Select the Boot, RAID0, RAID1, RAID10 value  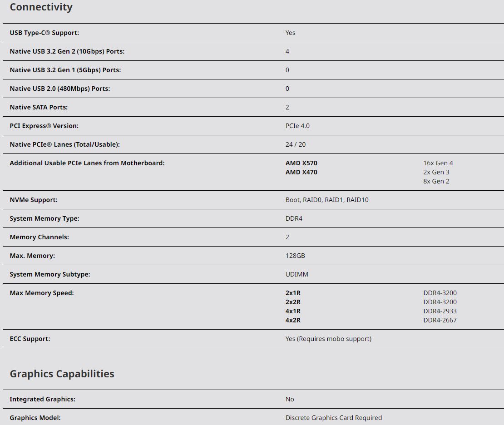(x=327, y=200)
